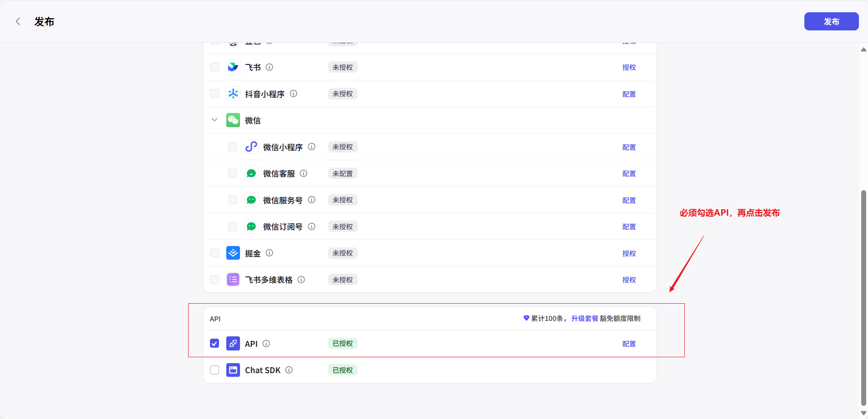Viewport: 868px width, 419px height.
Task: Click 授权 link for 飞书多维表格
Action: point(629,280)
